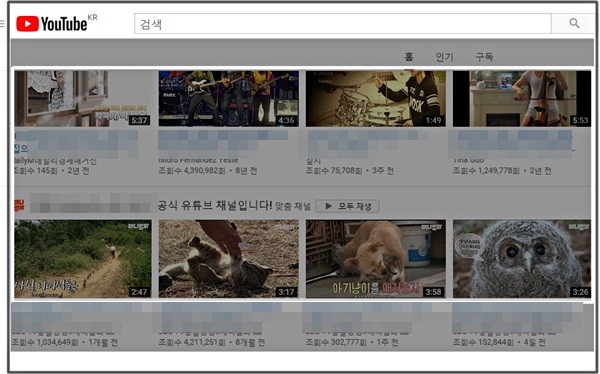The image size is (600, 374).
Task: Open the guitar band video thumbnail 4:36
Action: click(229, 98)
